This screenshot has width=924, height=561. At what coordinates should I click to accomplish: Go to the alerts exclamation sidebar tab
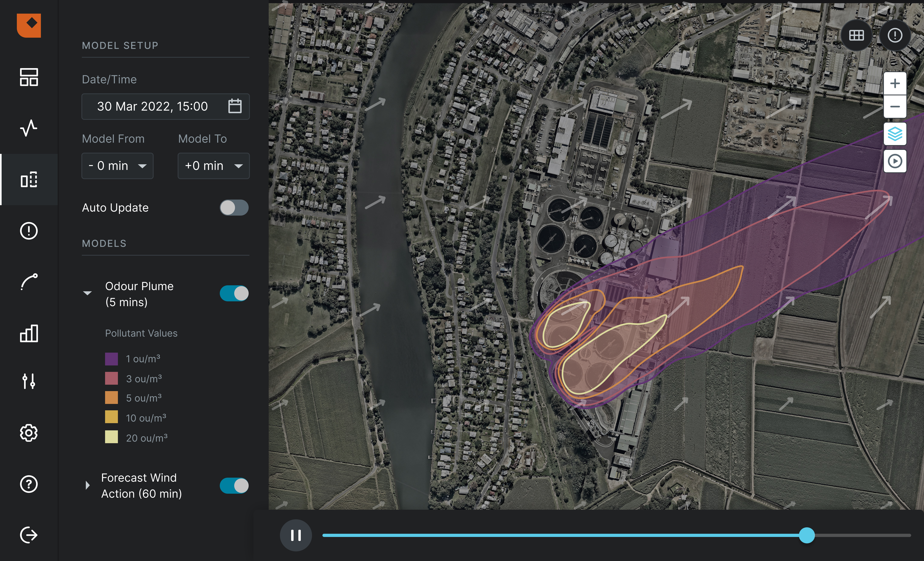pos(28,230)
